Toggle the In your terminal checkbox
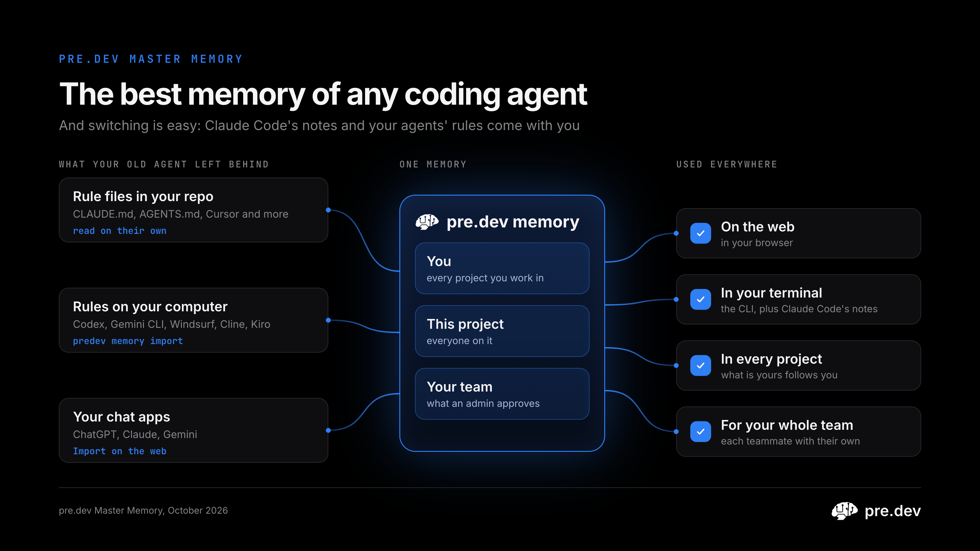 tap(700, 299)
